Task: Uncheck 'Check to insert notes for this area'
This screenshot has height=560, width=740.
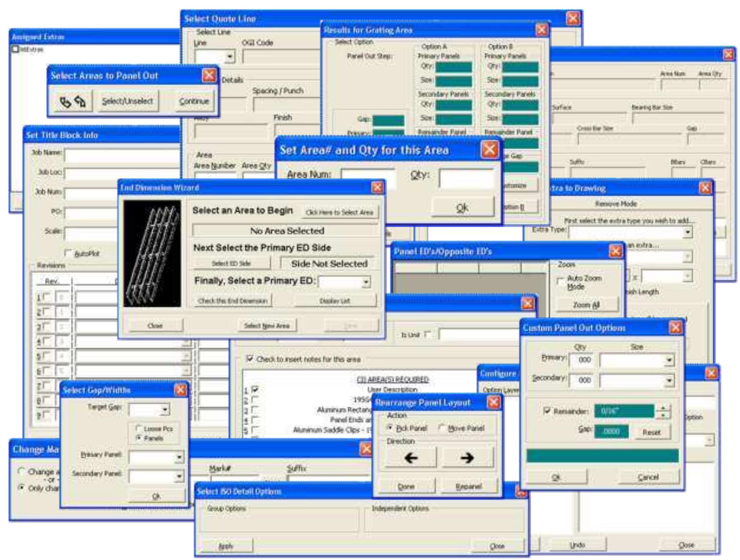Action: [250, 359]
